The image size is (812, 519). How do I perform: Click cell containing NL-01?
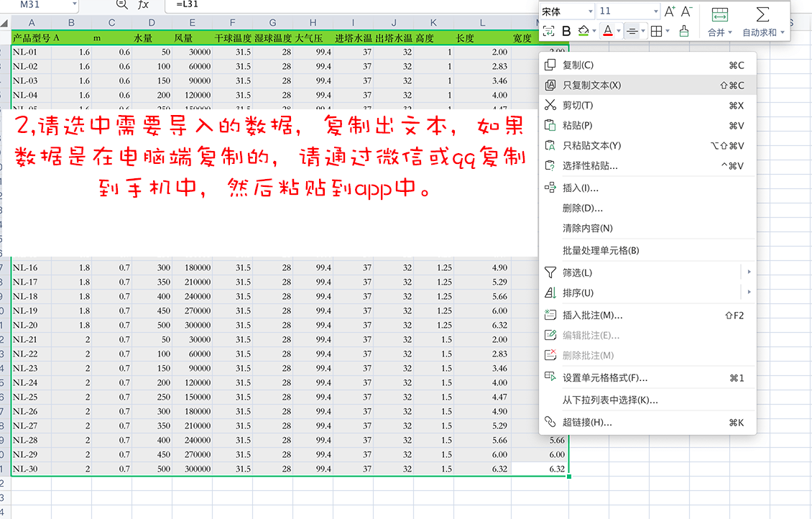click(32, 52)
